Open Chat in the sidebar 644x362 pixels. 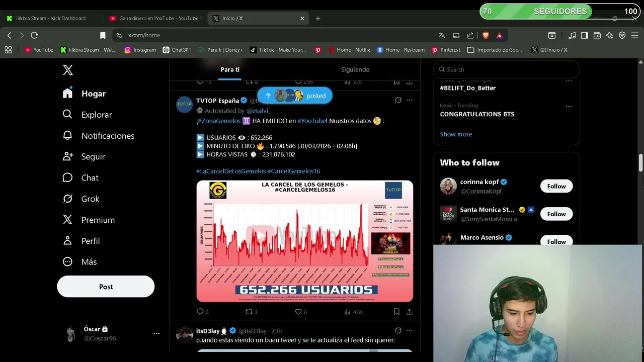[x=80, y=178]
